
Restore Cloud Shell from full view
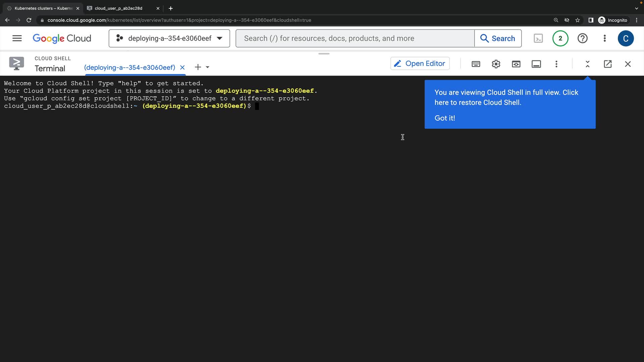(587, 64)
